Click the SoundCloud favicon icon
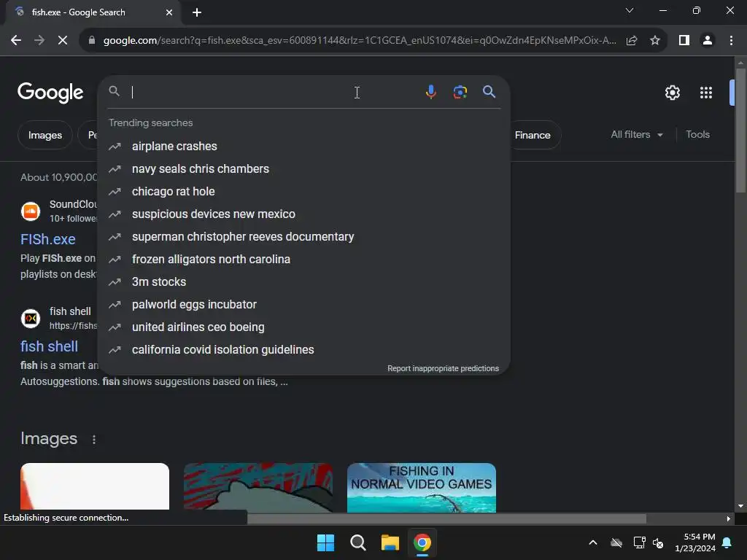 pyautogui.click(x=31, y=211)
